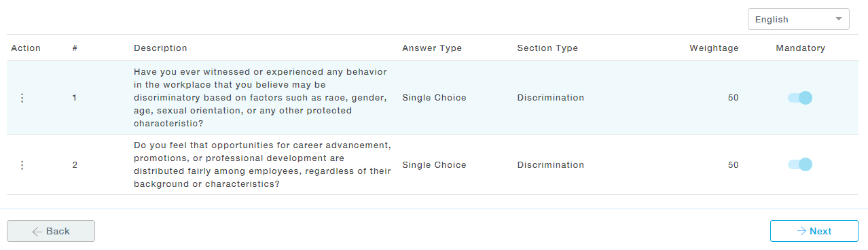The height and width of the screenshot is (250, 868).
Task: Click the Action column header
Action: (x=26, y=48)
